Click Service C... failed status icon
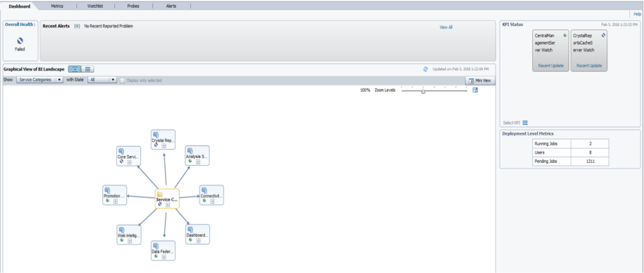644x273 pixels. click(x=160, y=204)
